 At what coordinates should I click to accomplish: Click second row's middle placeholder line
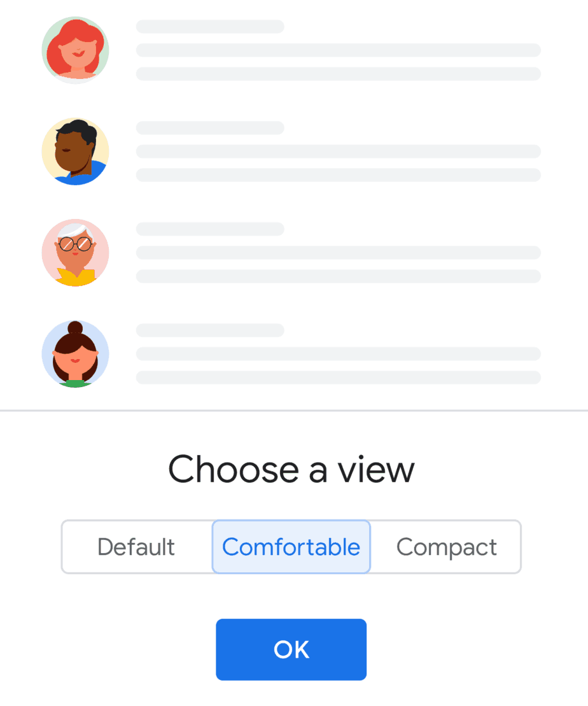339,152
